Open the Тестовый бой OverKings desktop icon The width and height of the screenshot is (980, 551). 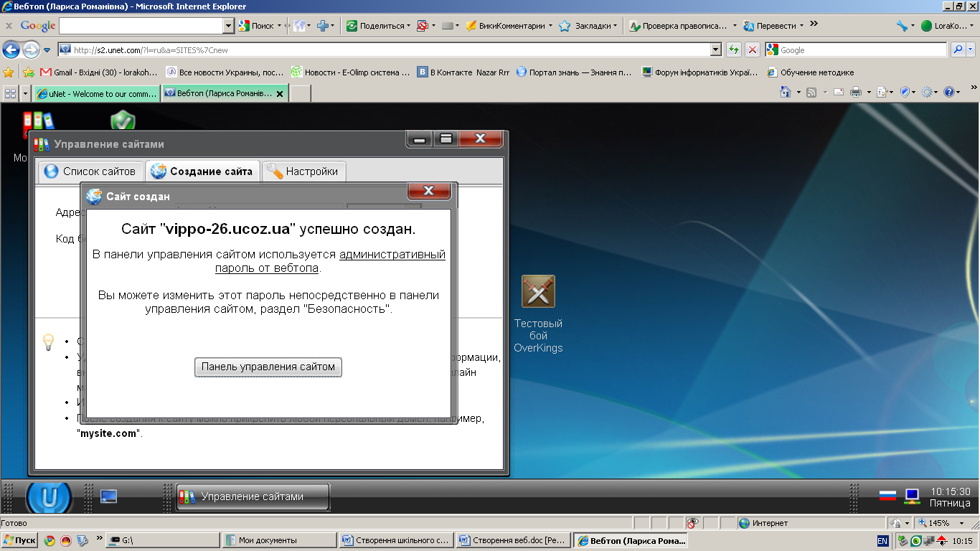tap(538, 292)
